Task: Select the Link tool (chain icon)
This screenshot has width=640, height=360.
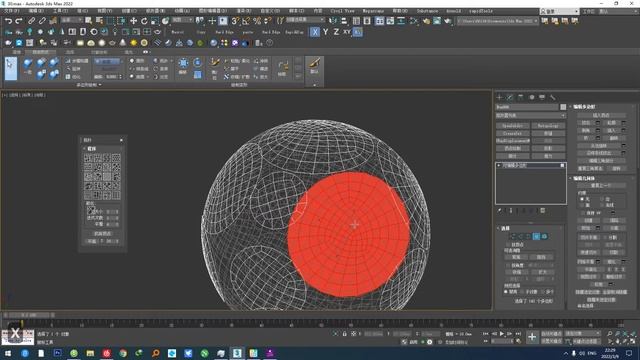Action: pos(31,20)
